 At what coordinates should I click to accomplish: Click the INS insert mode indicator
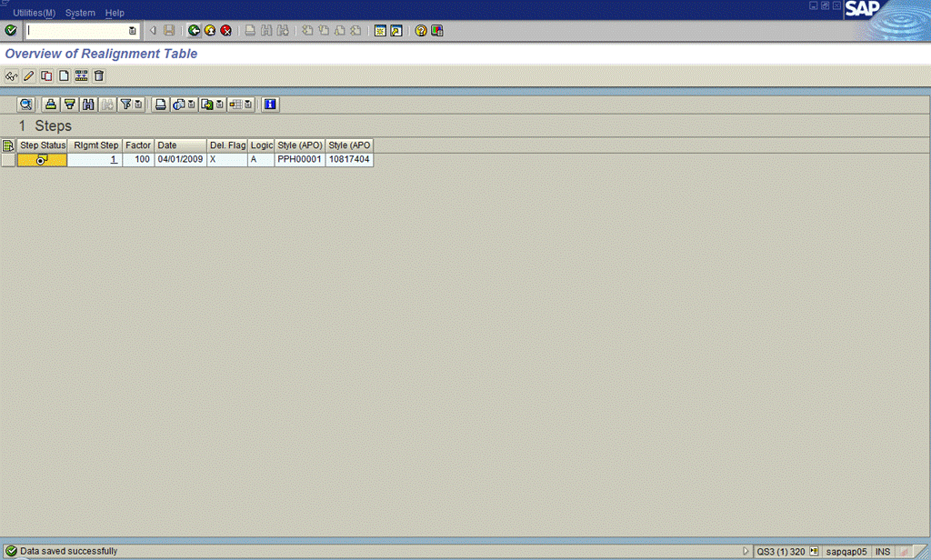pos(882,552)
